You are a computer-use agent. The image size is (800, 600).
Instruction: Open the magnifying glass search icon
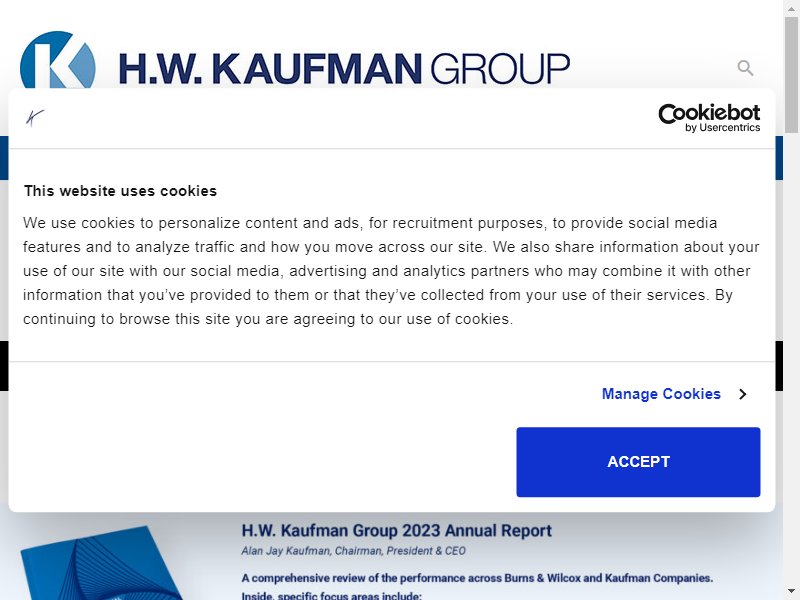click(745, 67)
